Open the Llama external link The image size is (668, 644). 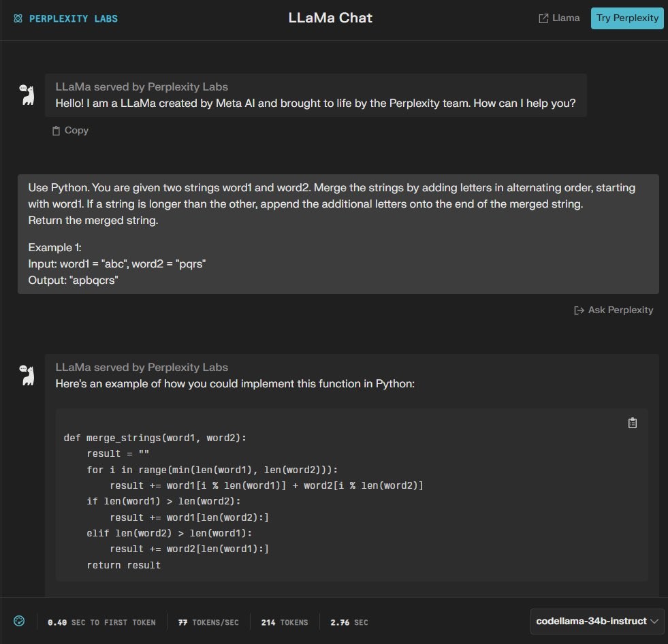[559, 18]
